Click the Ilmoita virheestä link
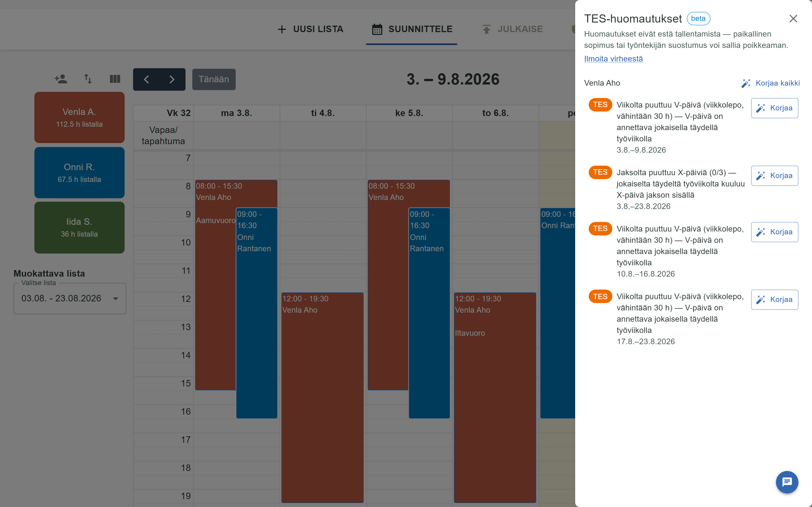812x507 pixels. click(x=613, y=59)
